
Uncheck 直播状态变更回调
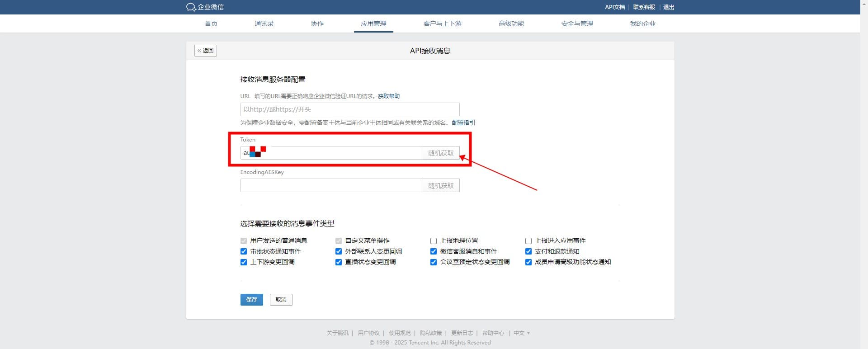pyautogui.click(x=339, y=262)
